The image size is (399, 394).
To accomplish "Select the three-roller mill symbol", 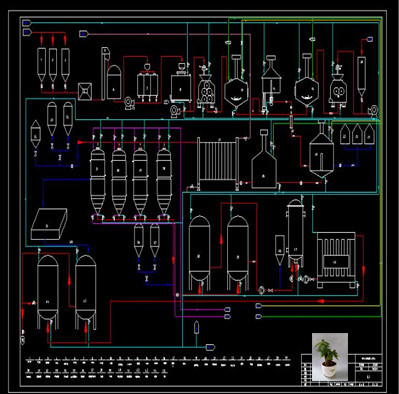I will [x=206, y=89].
